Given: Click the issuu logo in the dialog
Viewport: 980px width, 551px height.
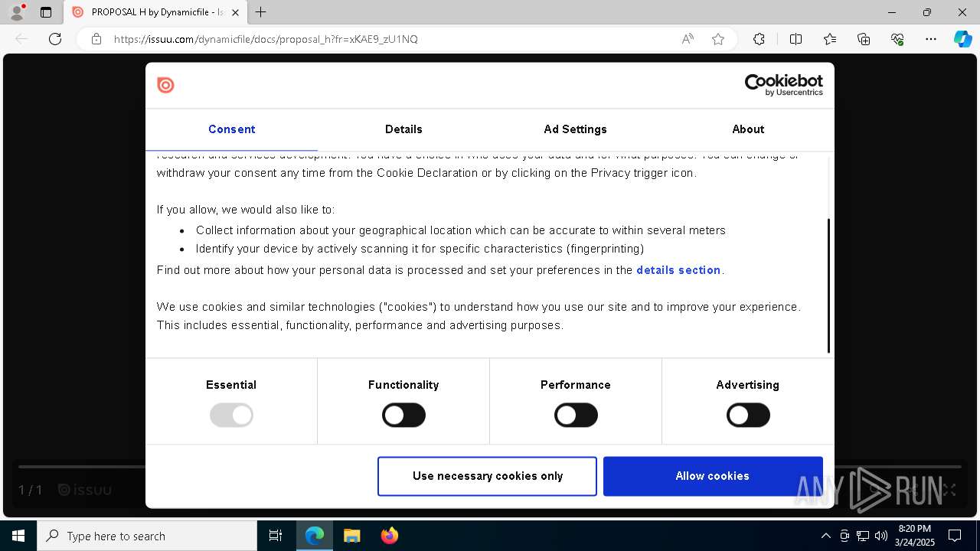Looking at the screenshot, I should (165, 85).
